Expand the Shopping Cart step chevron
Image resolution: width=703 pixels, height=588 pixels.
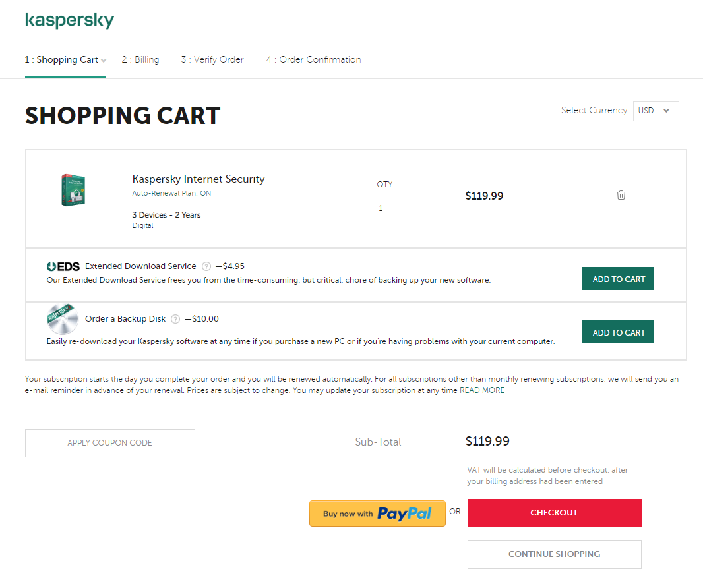(104, 61)
